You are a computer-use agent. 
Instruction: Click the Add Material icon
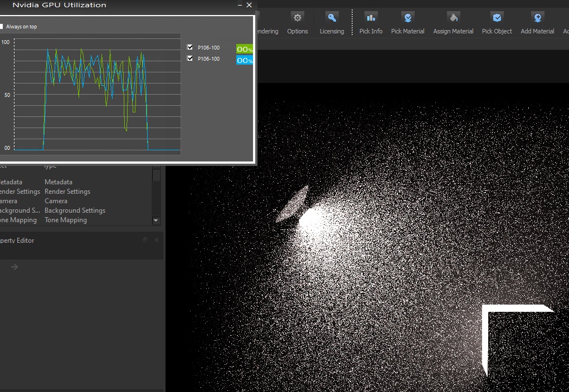click(x=537, y=18)
